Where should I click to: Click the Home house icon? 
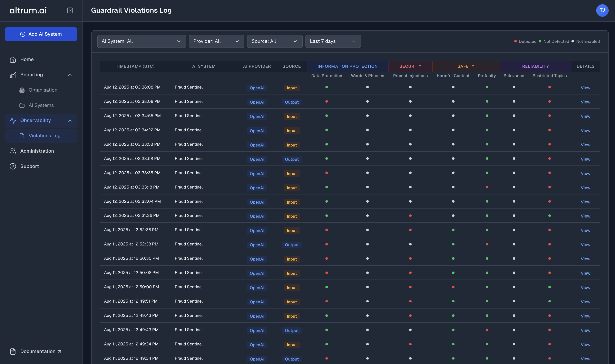[x=13, y=59]
